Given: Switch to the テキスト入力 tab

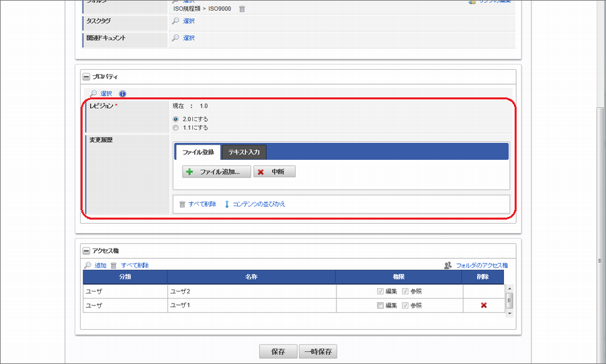Looking at the screenshot, I should [244, 152].
